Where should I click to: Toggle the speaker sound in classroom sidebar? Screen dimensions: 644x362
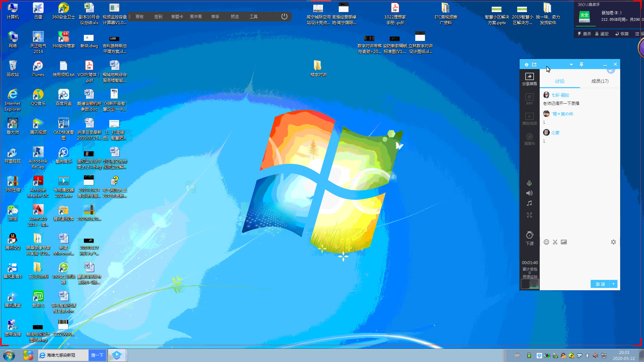pyautogui.click(x=529, y=193)
